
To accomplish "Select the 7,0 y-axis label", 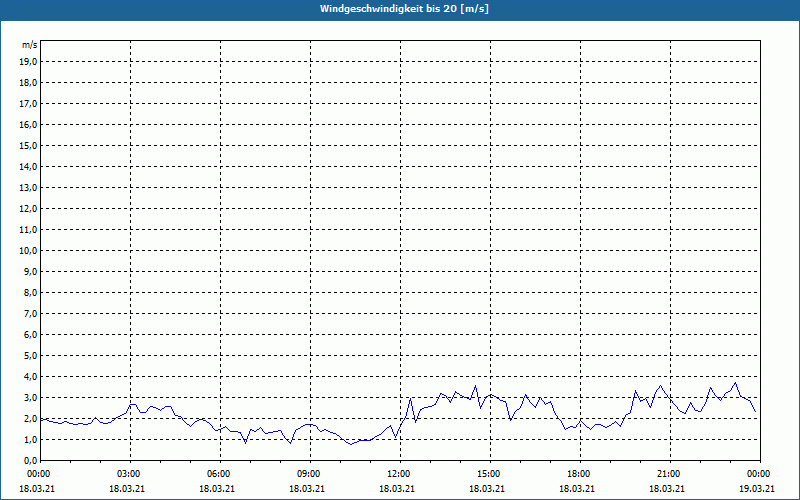I will tap(31, 313).
